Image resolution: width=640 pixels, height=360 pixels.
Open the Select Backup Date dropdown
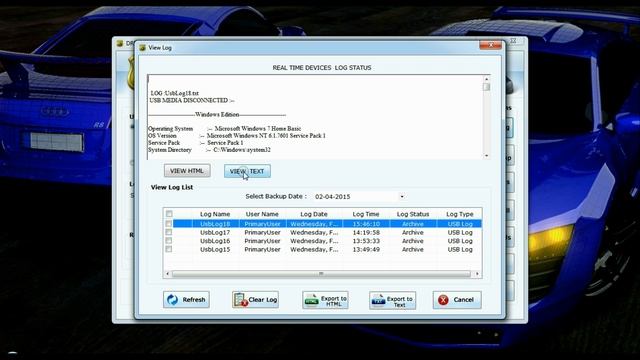(x=402, y=197)
